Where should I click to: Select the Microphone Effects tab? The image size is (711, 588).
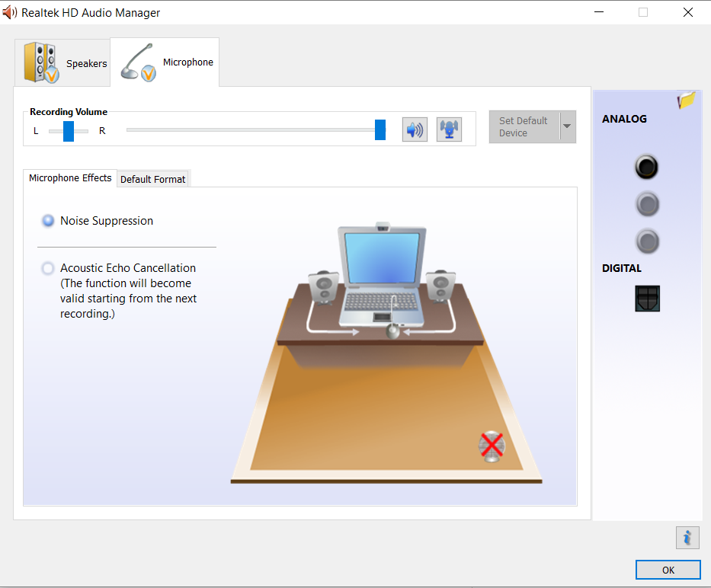point(70,178)
